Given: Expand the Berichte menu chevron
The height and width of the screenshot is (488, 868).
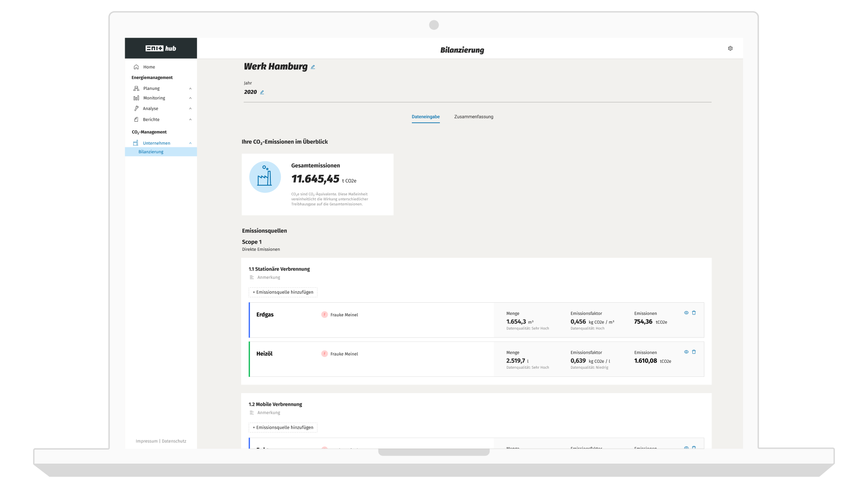Looking at the screenshot, I should (190, 120).
